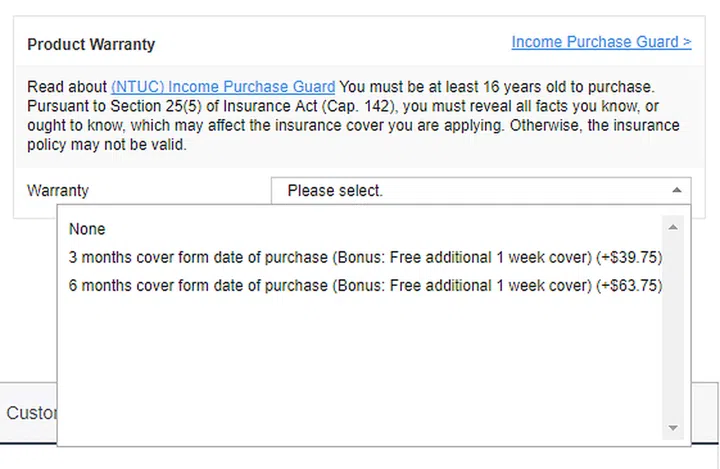Collapse the Warranty dropdown using its arrow
720x469 pixels.
click(676, 190)
